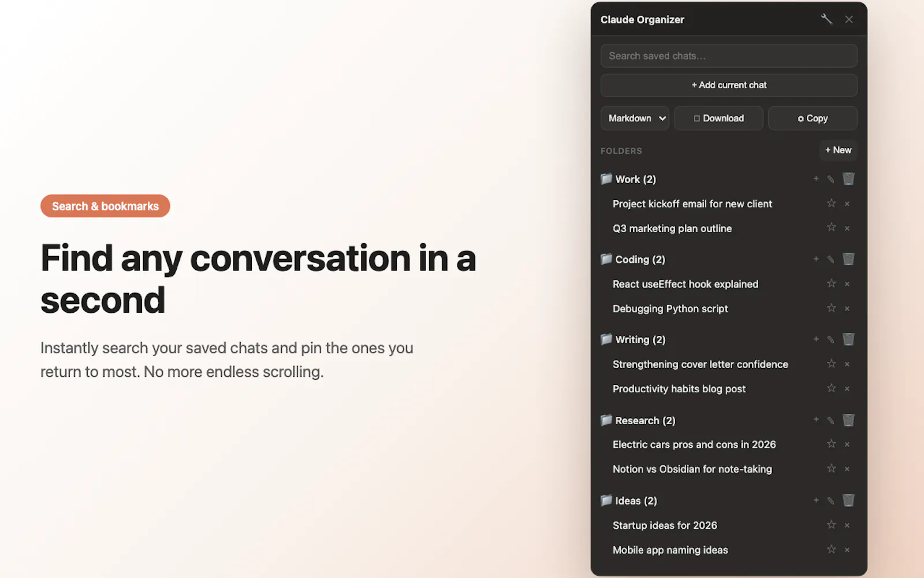This screenshot has height=578, width=924.
Task: Open React useEffect hook explained chat
Action: [x=685, y=284]
